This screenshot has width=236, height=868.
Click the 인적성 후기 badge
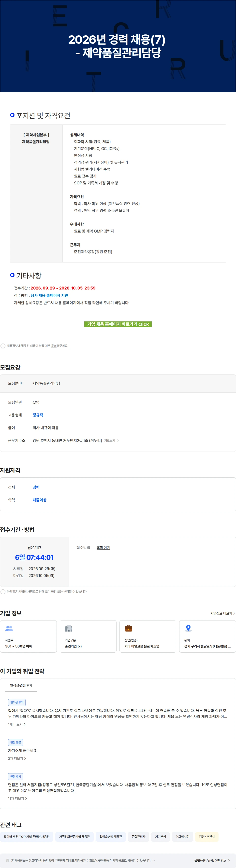pyautogui.click(x=17, y=702)
